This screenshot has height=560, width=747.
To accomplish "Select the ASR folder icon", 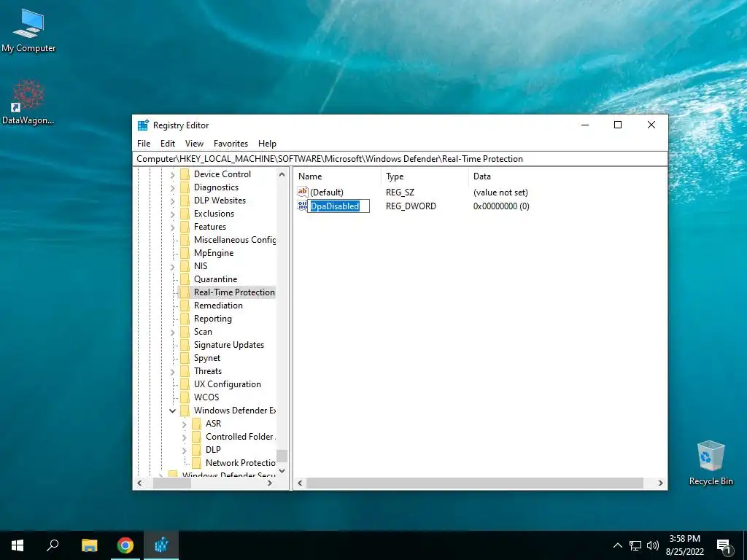I will [197, 424].
